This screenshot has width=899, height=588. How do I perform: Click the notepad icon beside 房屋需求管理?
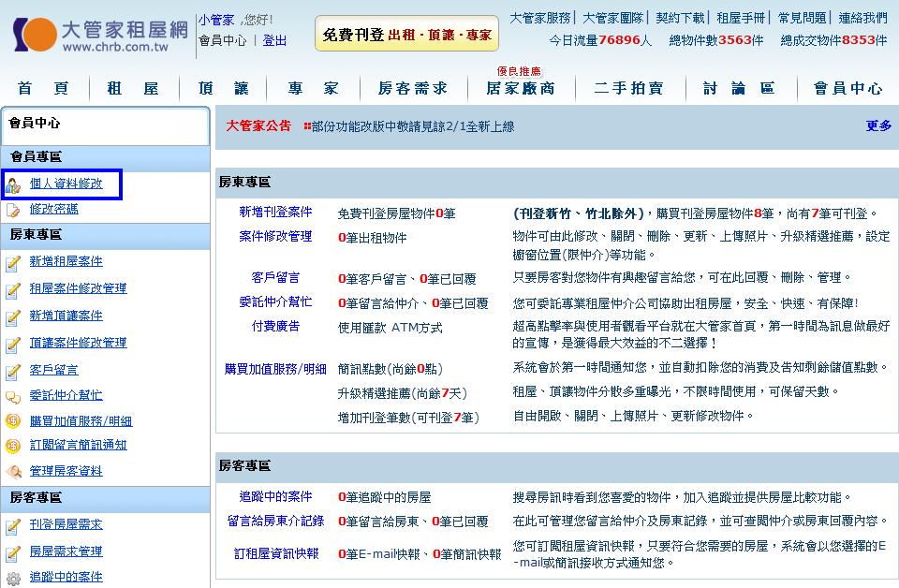coord(13,553)
